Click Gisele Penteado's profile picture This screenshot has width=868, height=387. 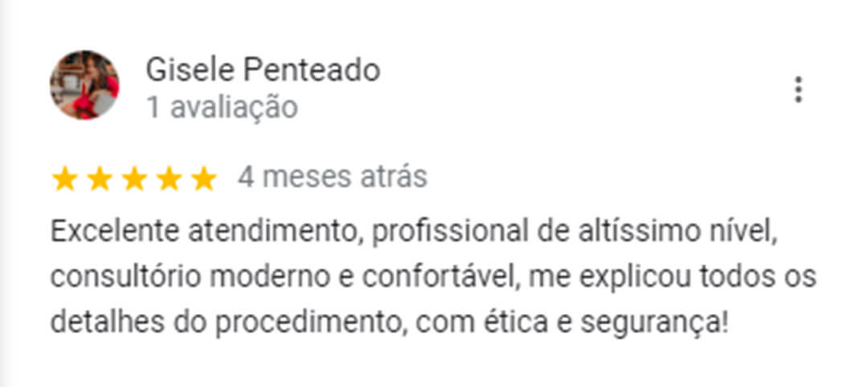84,84
